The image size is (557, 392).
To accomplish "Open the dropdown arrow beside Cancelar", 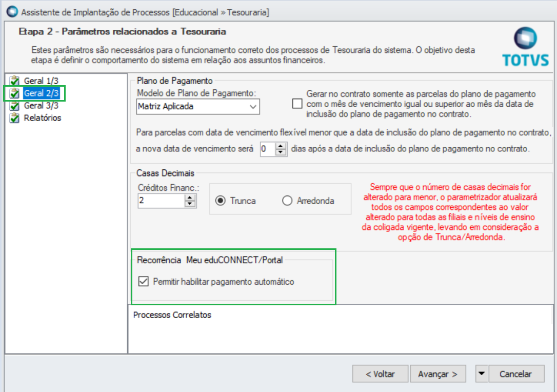I will pos(481,374).
